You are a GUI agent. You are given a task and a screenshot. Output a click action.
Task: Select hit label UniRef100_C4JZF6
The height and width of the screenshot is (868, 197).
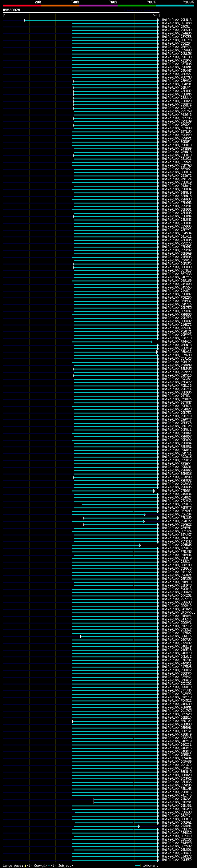coord(176,619)
